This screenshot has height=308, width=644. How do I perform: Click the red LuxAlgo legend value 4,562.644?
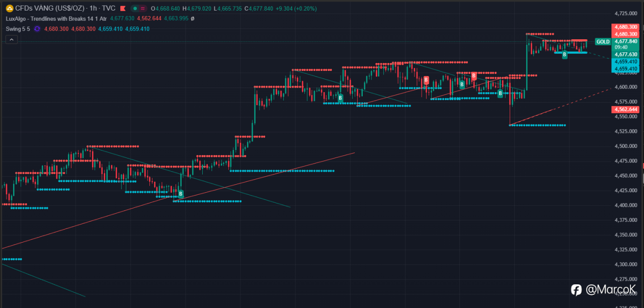[x=149, y=19]
